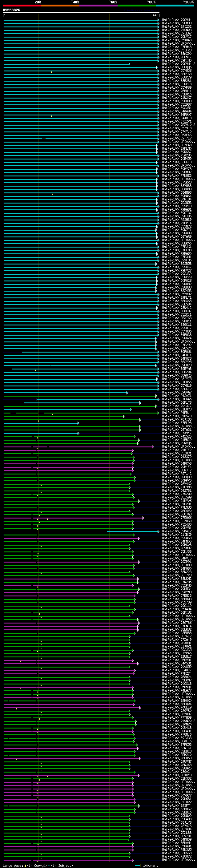Image resolution: width=197 pixels, height=868 pixels.
Task: Open hit UniRef100_Q9C9U4
Action: (177, 20)
